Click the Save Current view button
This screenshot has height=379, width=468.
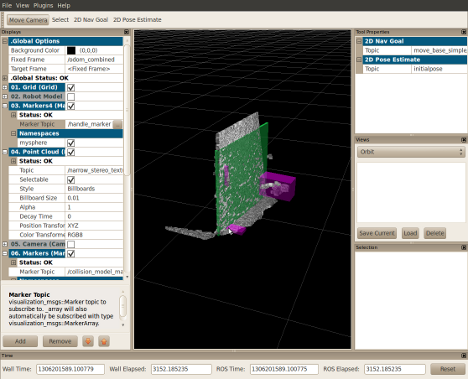click(377, 233)
